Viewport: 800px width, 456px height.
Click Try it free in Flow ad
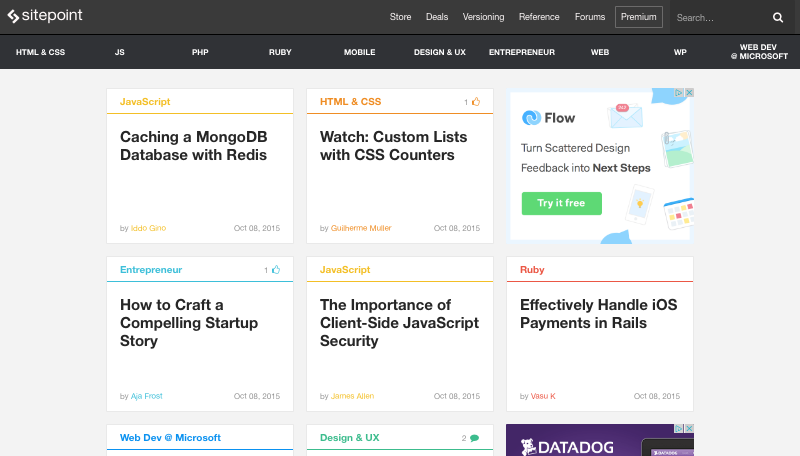coord(561,203)
